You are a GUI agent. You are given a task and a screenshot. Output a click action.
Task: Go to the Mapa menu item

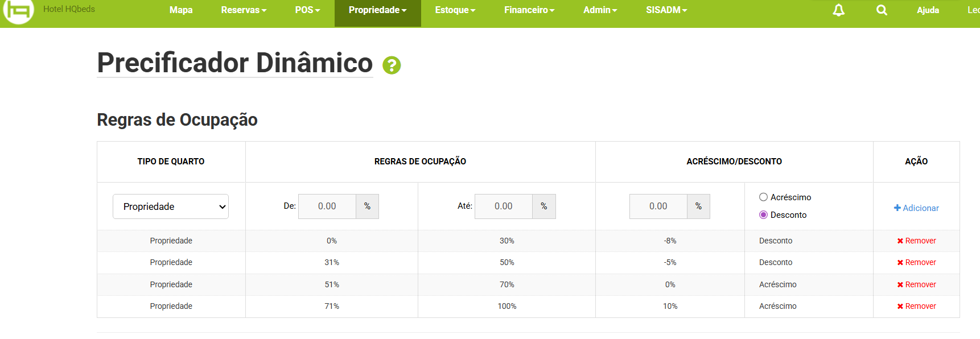(181, 10)
